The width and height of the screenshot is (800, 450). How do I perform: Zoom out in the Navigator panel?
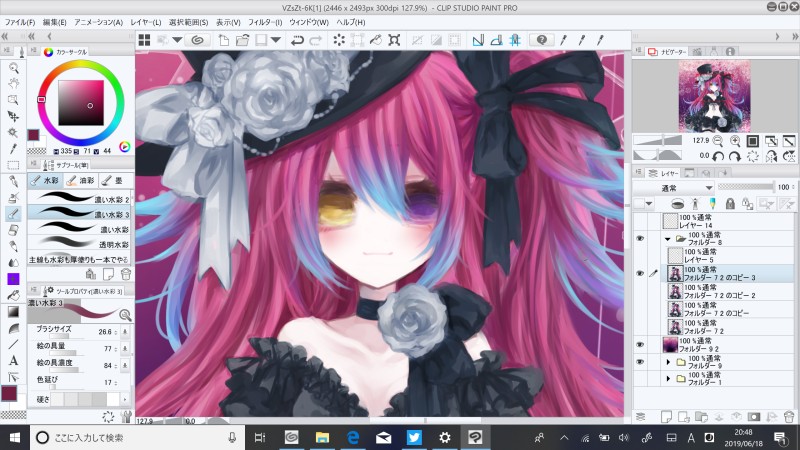click(x=718, y=141)
